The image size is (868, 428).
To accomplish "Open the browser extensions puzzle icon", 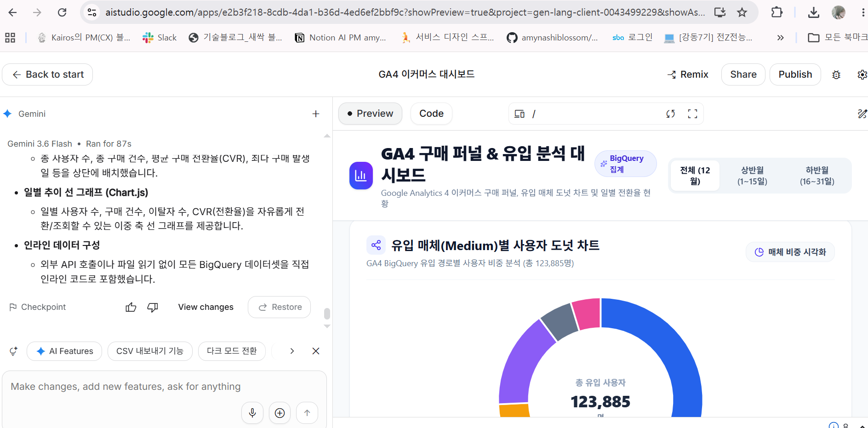I will pyautogui.click(x=777, y=12).
